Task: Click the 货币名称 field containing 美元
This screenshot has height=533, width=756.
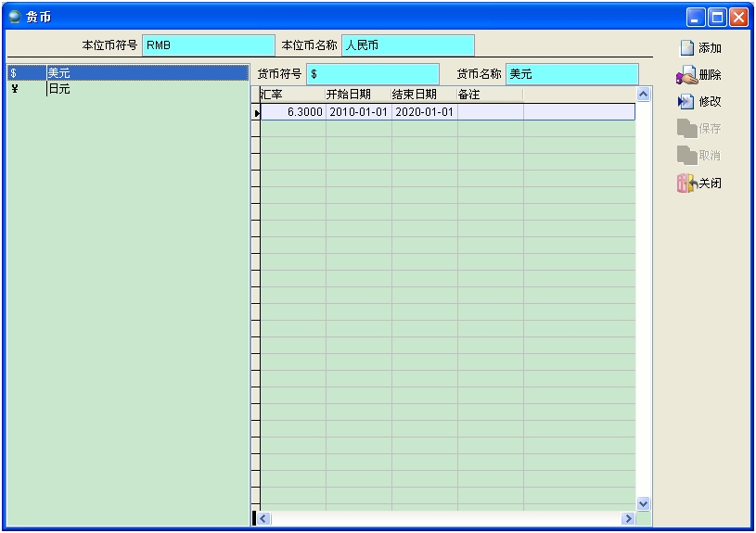Action: click(x=571, y=74)
